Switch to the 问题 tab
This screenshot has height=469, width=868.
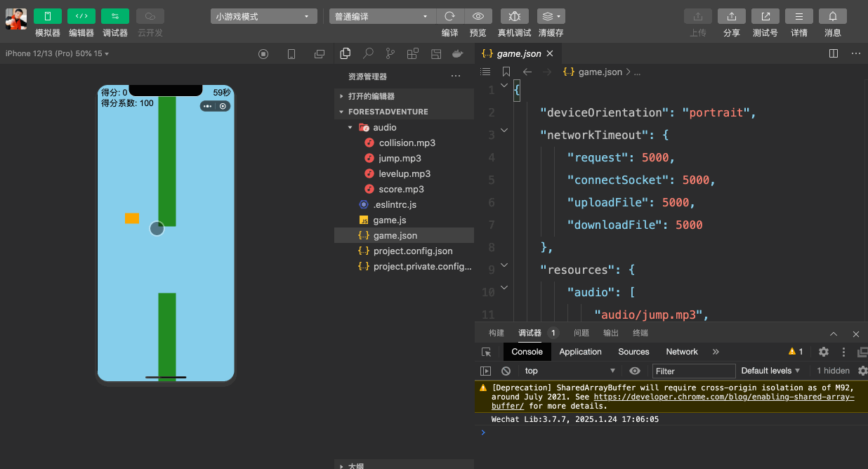click(x=581, y=333)
